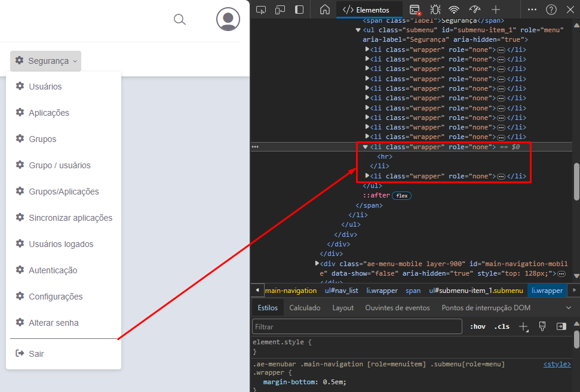Click the gear icon beside Grupos
The image size is (580, 392).
20,138
